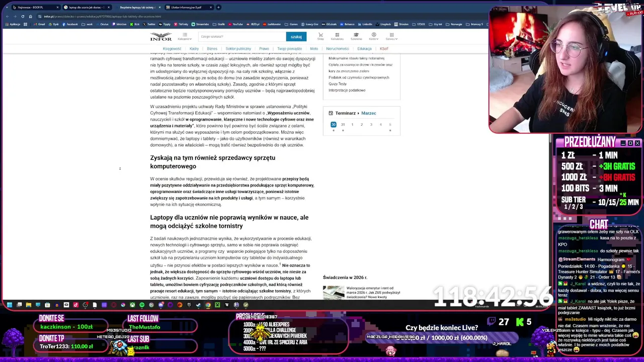Open the Prawo menu item

[264, 49]
